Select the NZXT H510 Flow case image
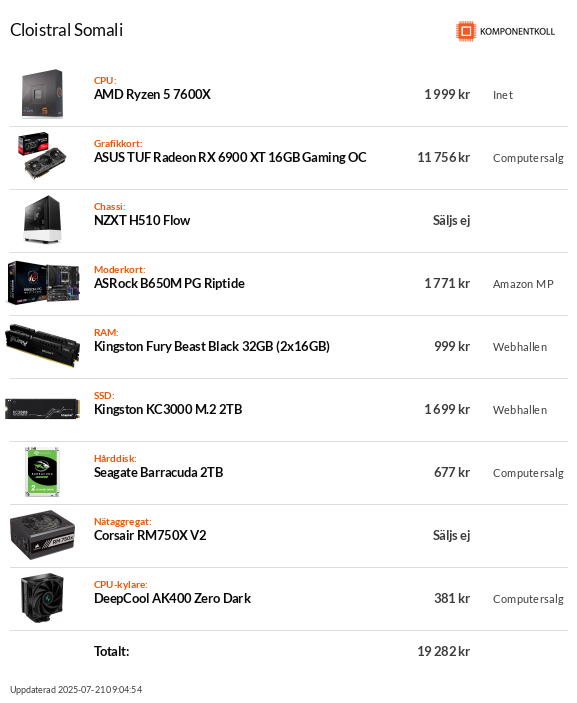The height and width of the screenshot is (703, 577). (x=42, y=220)
